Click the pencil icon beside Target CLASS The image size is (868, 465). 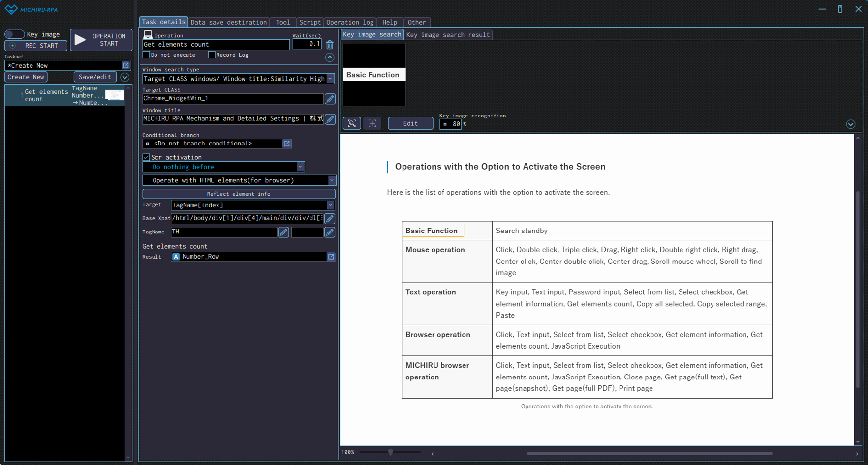[330, 99]
